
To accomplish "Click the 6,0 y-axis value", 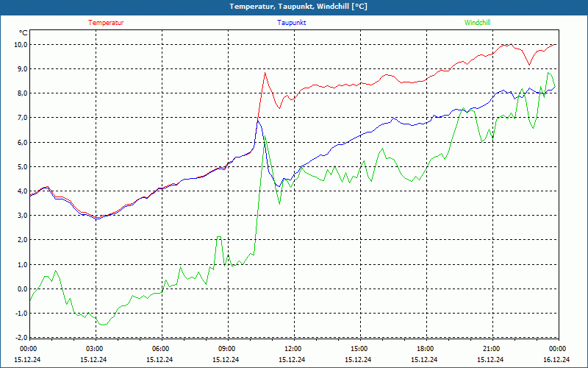I will (x=22, y=142).
